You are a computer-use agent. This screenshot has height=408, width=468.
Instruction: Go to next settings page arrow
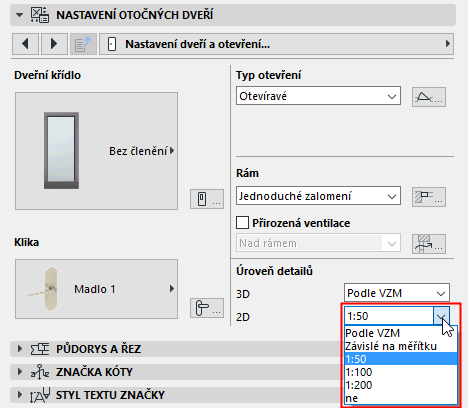[54, 44]
